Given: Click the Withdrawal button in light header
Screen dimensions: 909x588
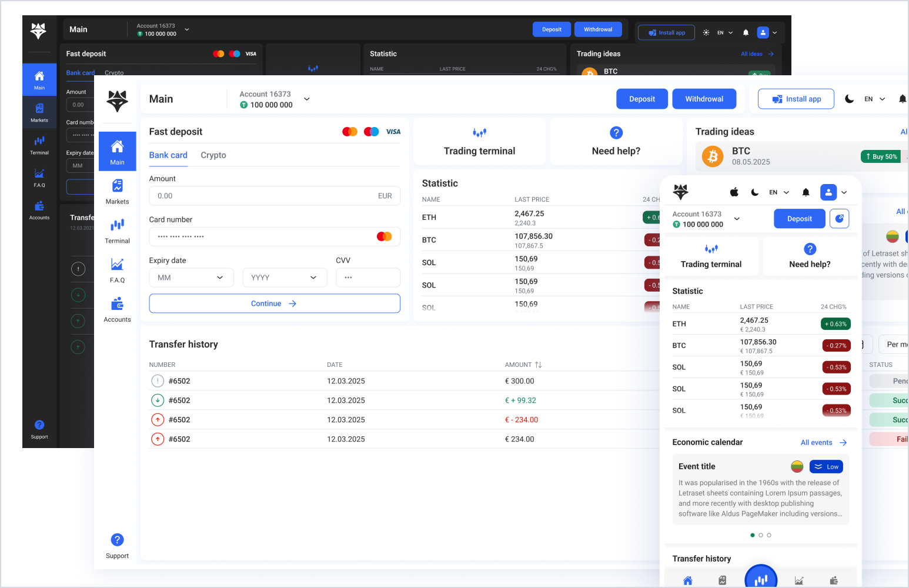Looking at the screenshot, I should click(704, 99).
